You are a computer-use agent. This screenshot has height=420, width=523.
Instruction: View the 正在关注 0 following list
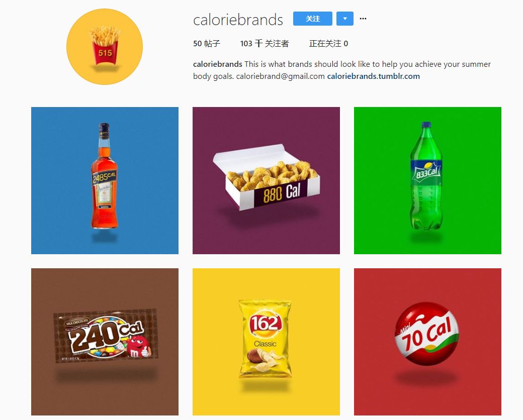point(328,44)
